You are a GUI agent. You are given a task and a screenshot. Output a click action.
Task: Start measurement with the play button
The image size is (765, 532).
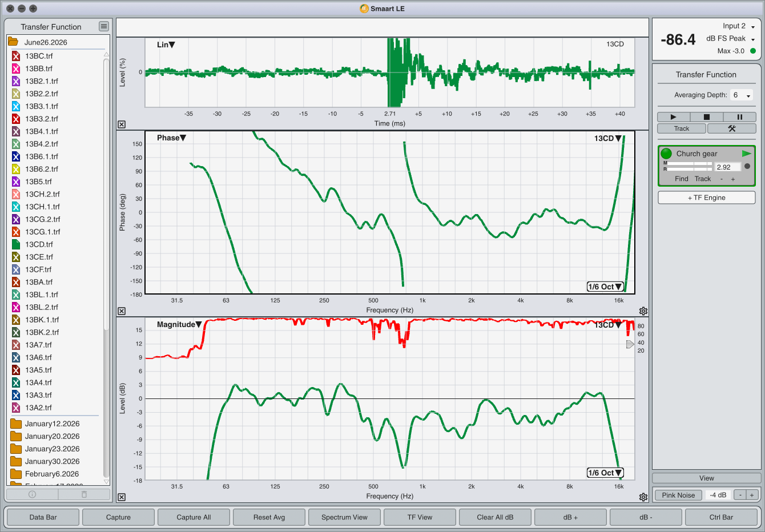tap(673, 117)
